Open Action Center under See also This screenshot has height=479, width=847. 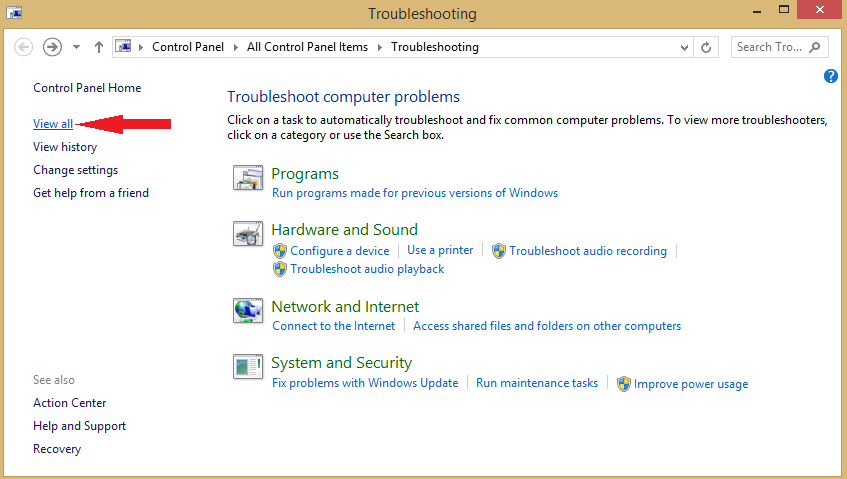pos(70,403)
